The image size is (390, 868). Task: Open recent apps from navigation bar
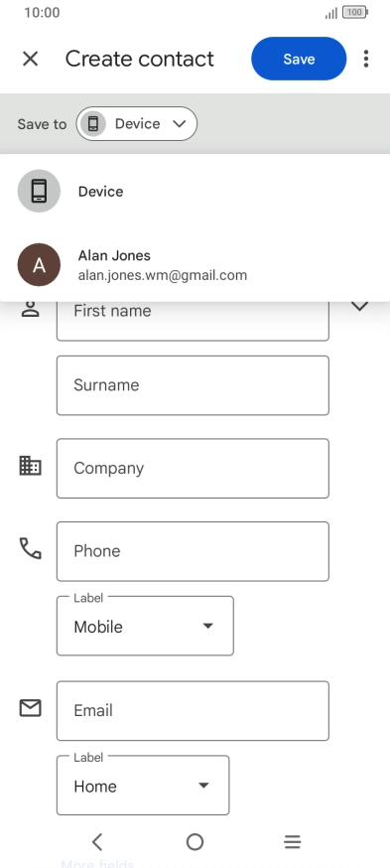click(292, 842)
